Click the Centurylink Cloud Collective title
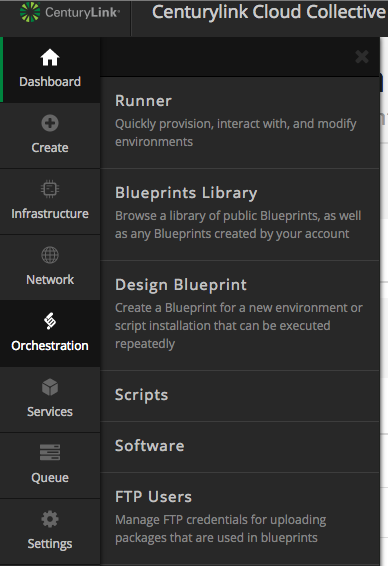Viewport: 388px width, 566px height. click(x=269, y=12)
